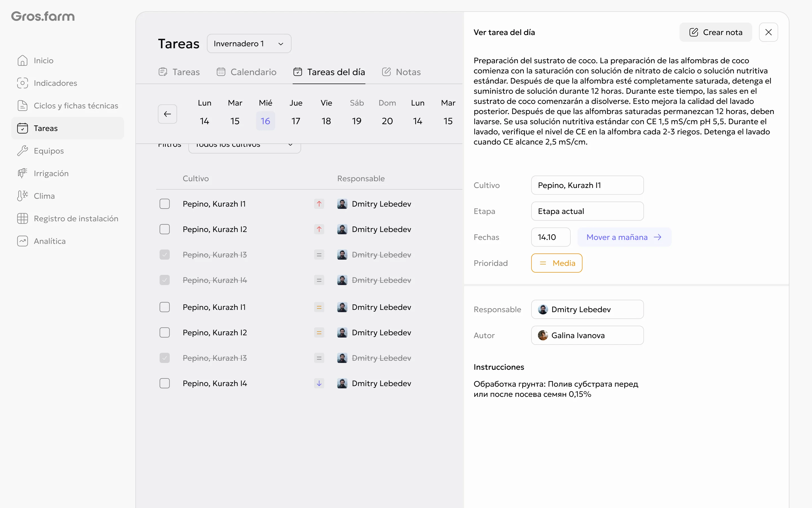
Task: Select the Tareas del día tab
Action: click(329, 72)
